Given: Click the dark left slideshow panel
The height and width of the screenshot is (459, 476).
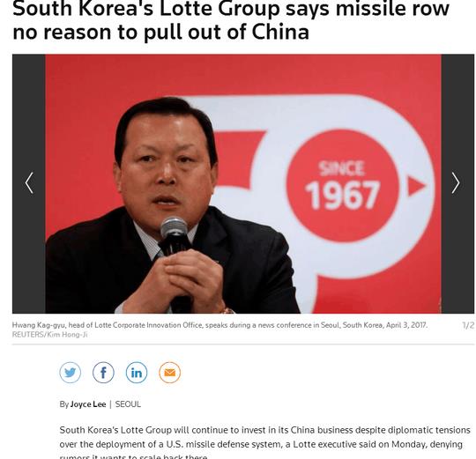Looking at the screenshot, I should (x=29, y=184).
